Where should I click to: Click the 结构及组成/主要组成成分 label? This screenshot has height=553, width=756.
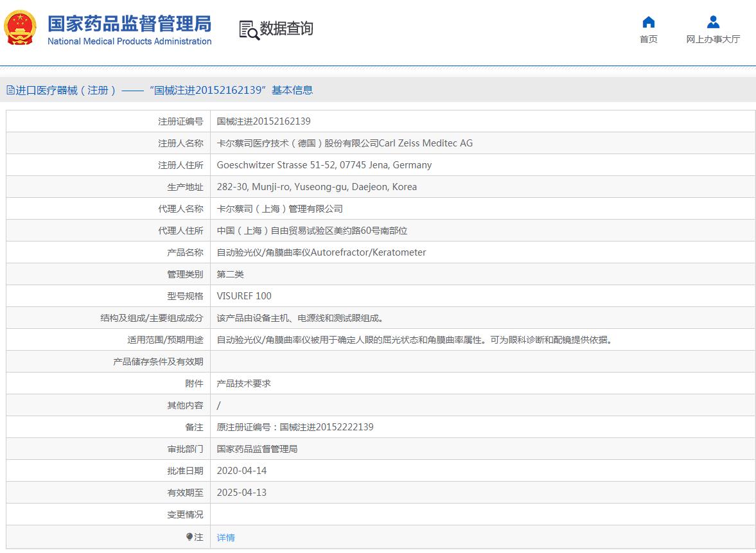pyautogui.click(x=152, y=318)
